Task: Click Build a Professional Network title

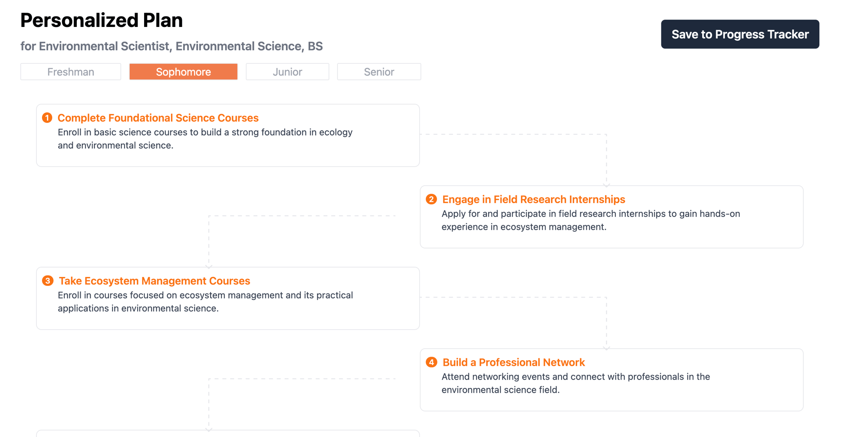Action: coord(513,362)
